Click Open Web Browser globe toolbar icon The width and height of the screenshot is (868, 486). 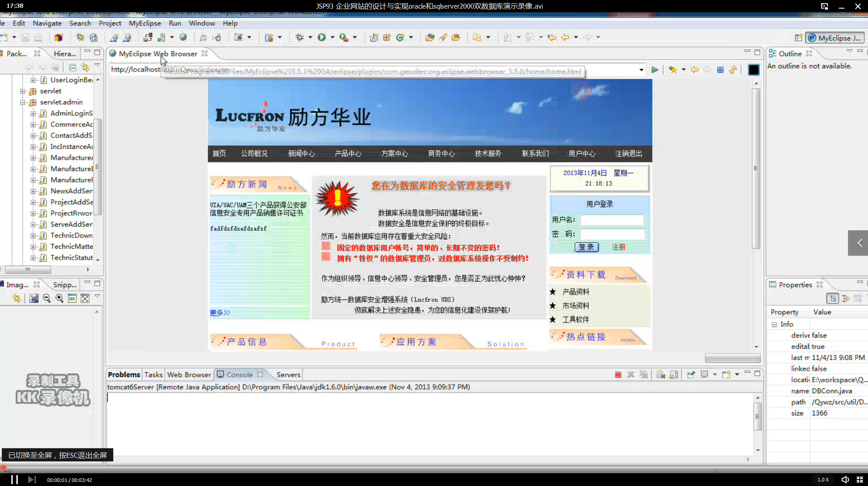click(183, 37)
